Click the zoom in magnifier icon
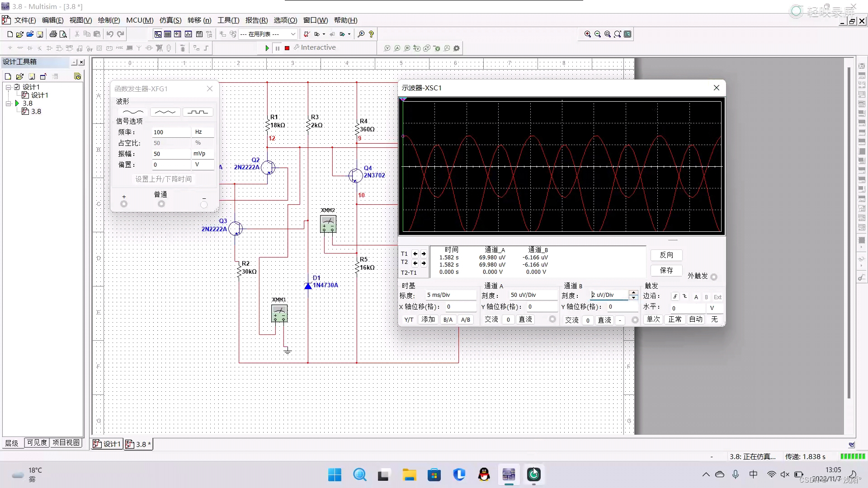868x488 pixels. [x=587, y=34]
